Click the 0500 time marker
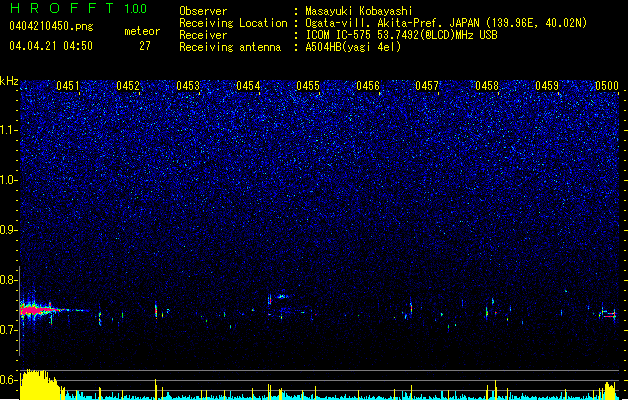 click(x=607, y=86)
